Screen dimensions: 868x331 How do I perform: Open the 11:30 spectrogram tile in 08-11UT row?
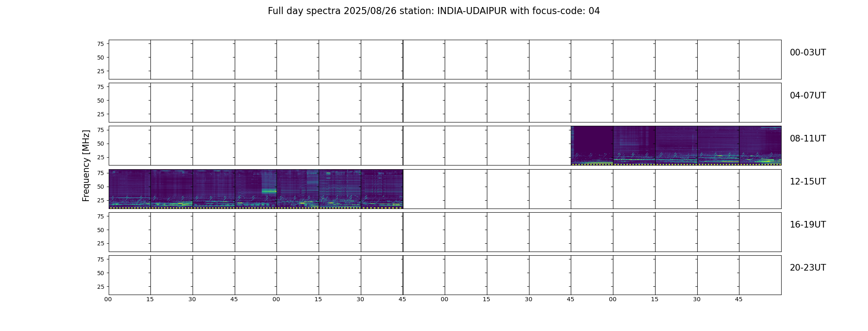[718, 146]
